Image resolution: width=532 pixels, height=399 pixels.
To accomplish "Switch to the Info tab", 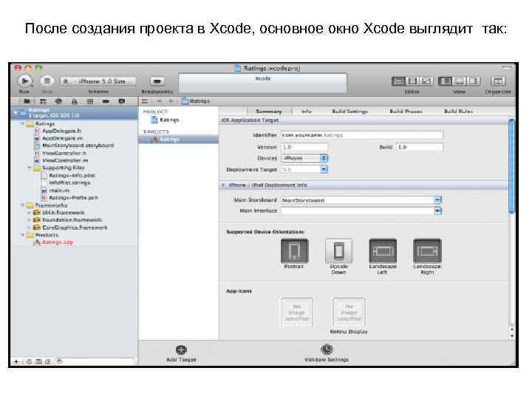I will point(307,112).
